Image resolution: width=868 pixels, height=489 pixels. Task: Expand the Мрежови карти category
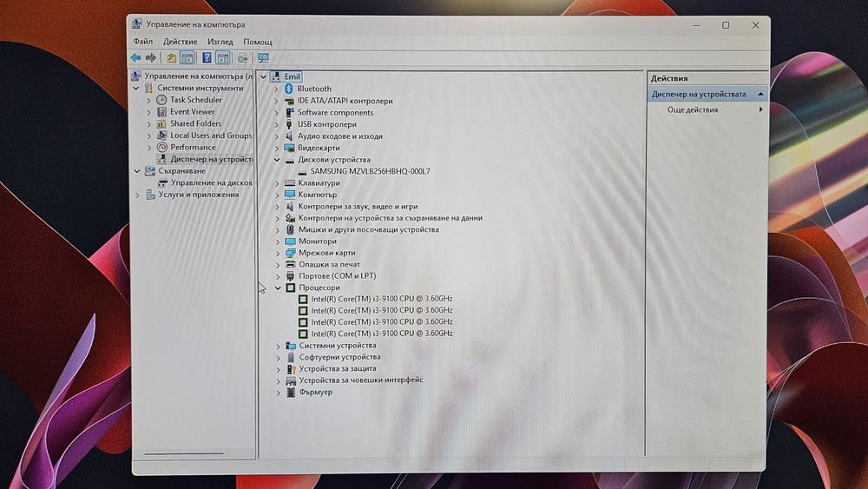point(278,253)
